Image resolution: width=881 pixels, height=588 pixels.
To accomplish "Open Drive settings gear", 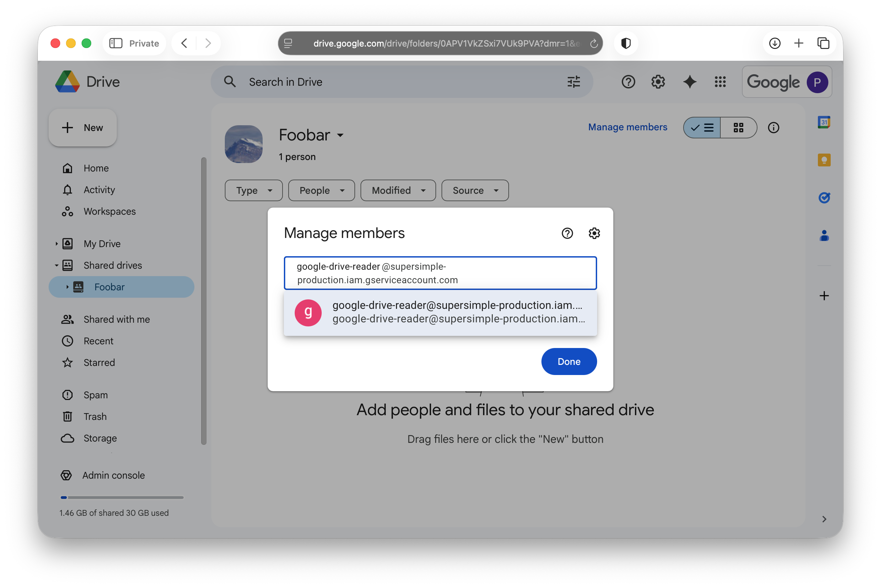I will click(658, 82).
